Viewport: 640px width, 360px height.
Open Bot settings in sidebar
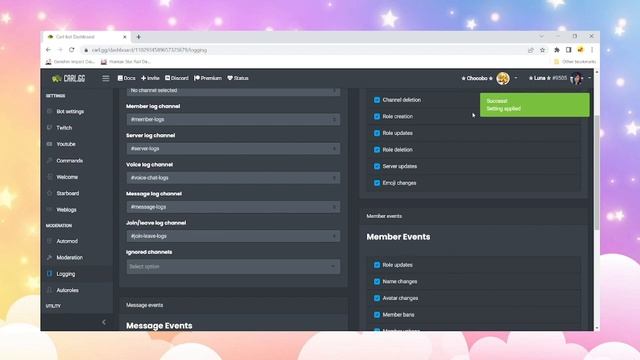(x=70, y=111)
